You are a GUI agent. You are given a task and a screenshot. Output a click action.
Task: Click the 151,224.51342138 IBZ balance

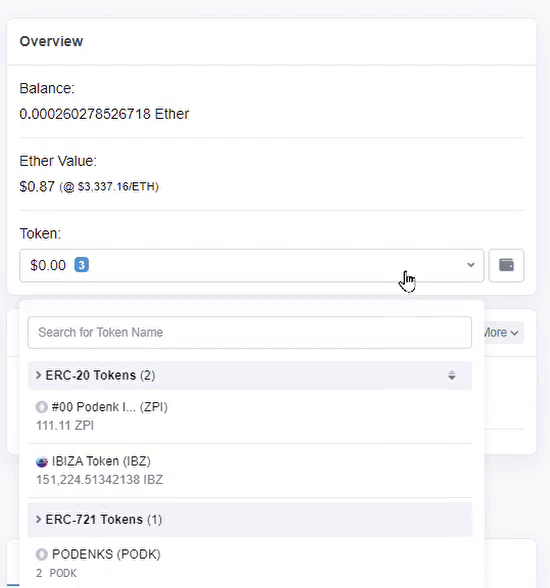click(x=99, y=480)
